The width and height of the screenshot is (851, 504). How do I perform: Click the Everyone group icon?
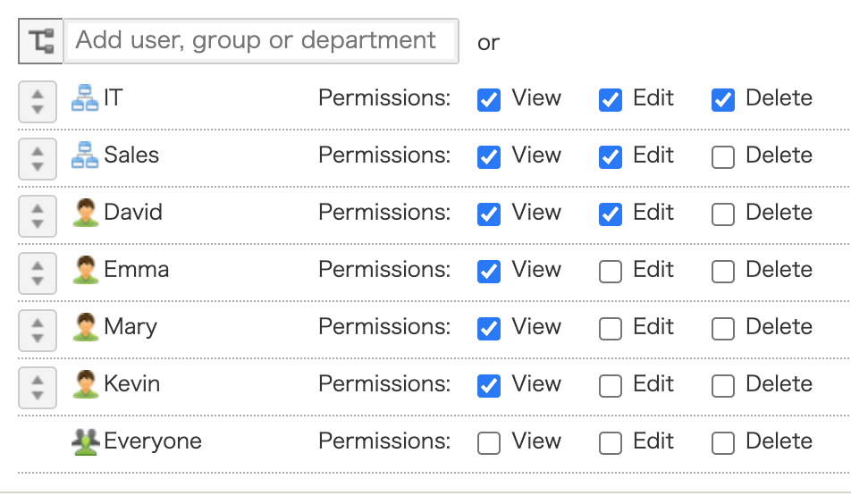(85, 441)
